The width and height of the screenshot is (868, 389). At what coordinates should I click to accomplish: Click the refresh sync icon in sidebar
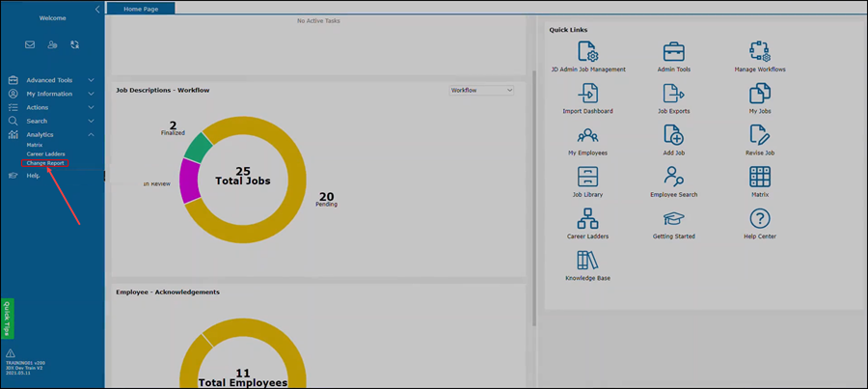click(x=74, y=44)
